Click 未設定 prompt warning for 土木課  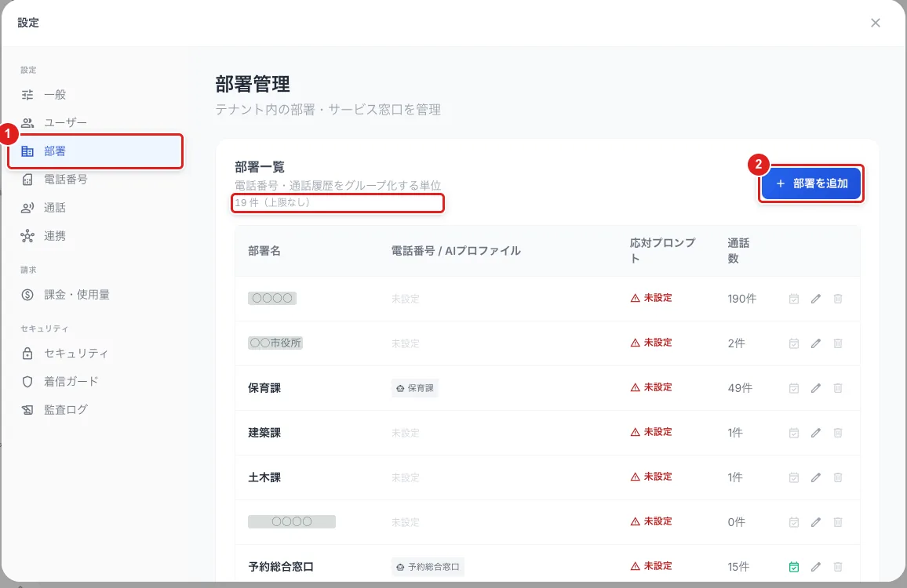click(651, 477)
